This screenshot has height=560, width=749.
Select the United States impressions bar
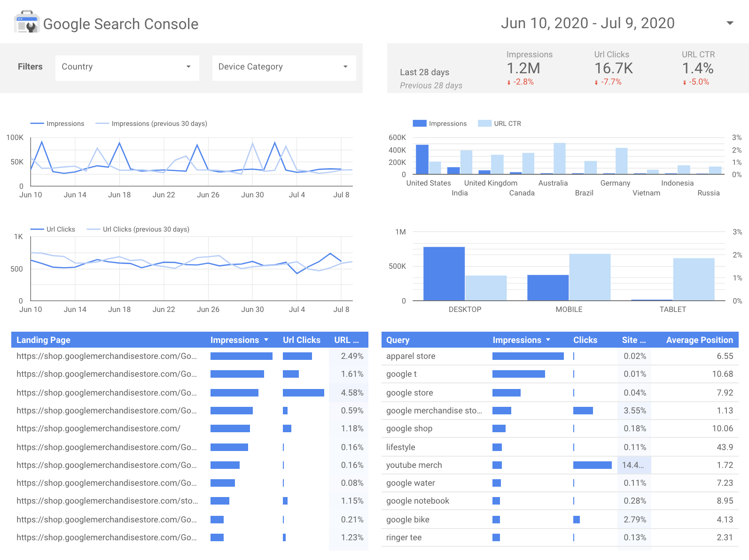422,159
